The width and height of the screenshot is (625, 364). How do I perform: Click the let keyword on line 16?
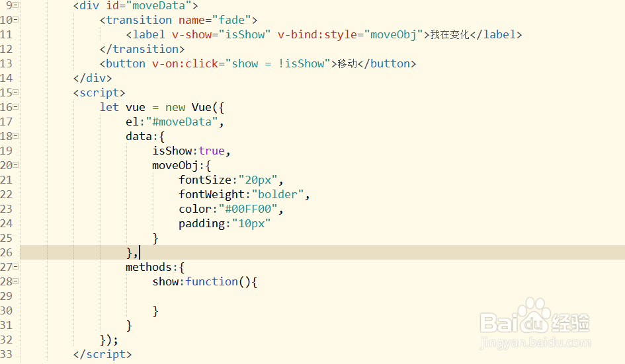coord(109,107)
